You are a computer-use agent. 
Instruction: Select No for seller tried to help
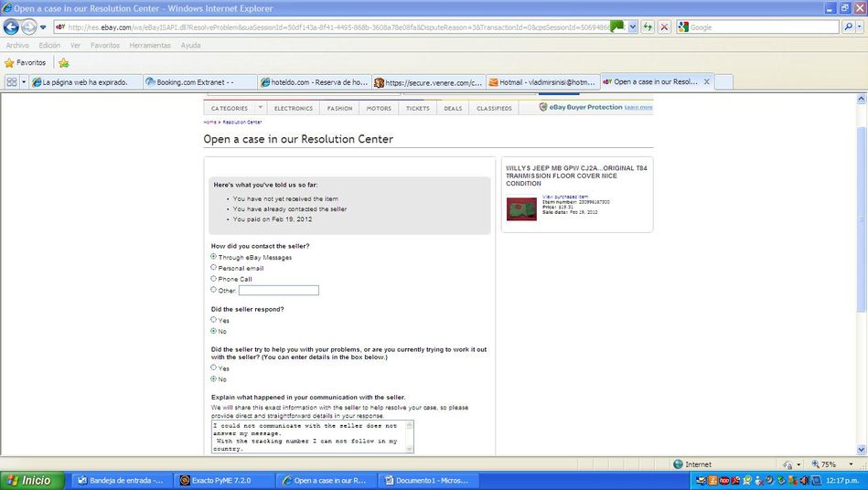click(214, 378)
